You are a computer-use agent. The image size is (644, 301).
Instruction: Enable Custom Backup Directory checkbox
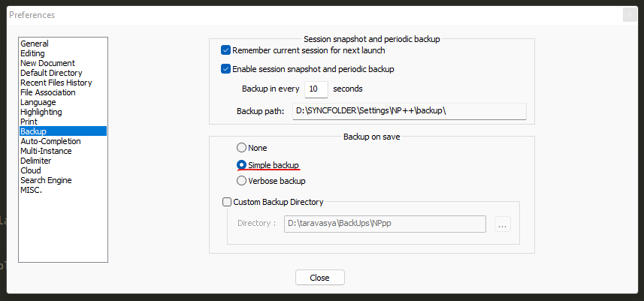pyautogui.click(x=227, y=202)
